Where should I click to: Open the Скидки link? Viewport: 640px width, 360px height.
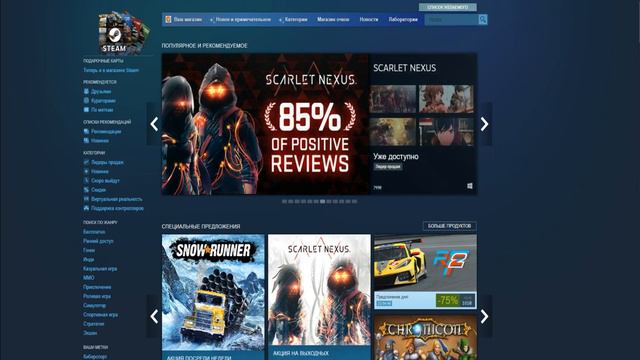coord(98,190)
